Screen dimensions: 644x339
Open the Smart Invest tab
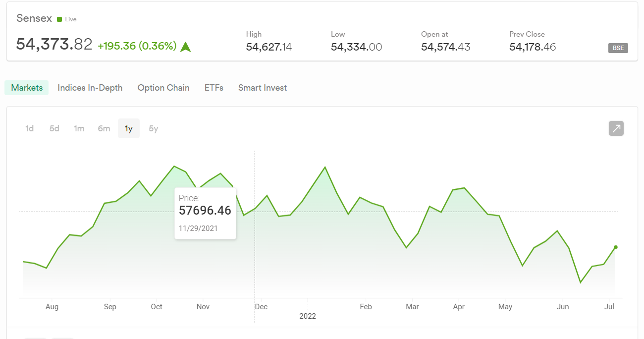click(263, 88)
